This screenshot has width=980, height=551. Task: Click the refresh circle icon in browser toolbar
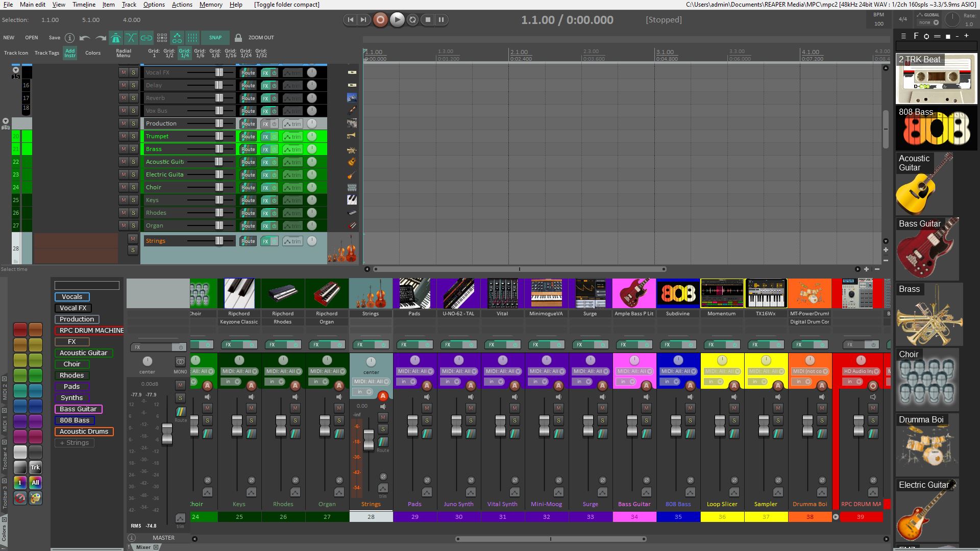pyautogui.click(x=926, y=36)
